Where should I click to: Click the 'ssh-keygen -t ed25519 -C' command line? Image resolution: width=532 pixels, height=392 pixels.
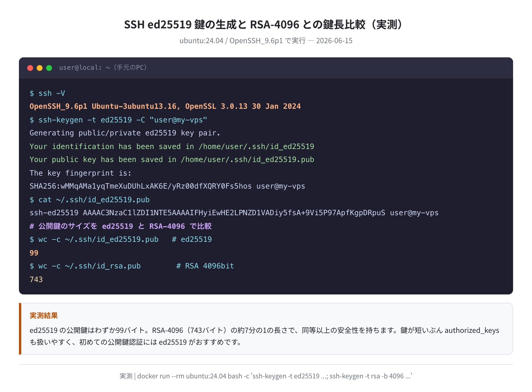119,120
